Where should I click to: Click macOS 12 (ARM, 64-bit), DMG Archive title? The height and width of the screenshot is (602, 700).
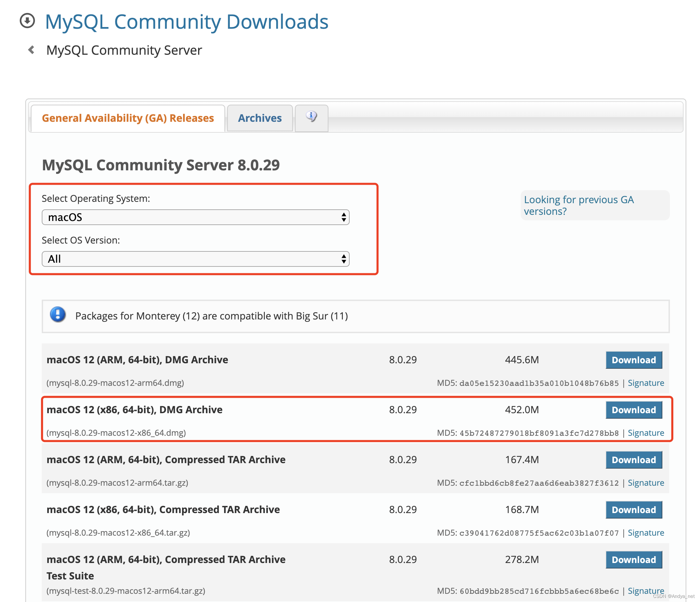[x=137, y=360]
